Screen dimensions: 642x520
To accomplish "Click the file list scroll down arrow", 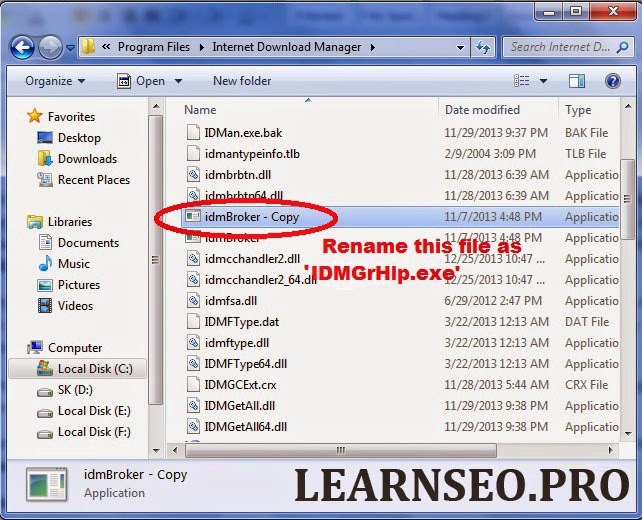I will (x=628, y=434).
